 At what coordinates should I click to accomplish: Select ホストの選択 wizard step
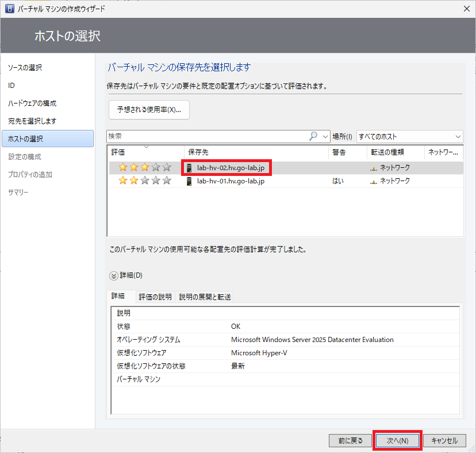[x=48, y=139]
